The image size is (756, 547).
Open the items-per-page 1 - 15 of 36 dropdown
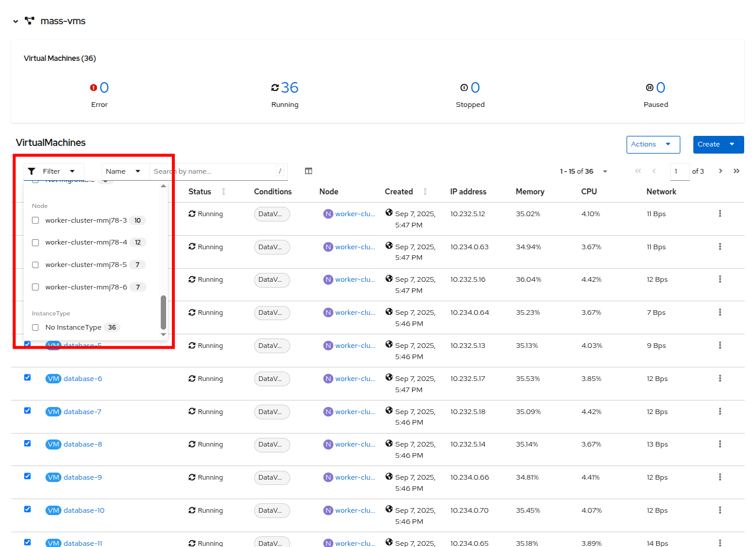pyautogui.click(x=584, y=171)
